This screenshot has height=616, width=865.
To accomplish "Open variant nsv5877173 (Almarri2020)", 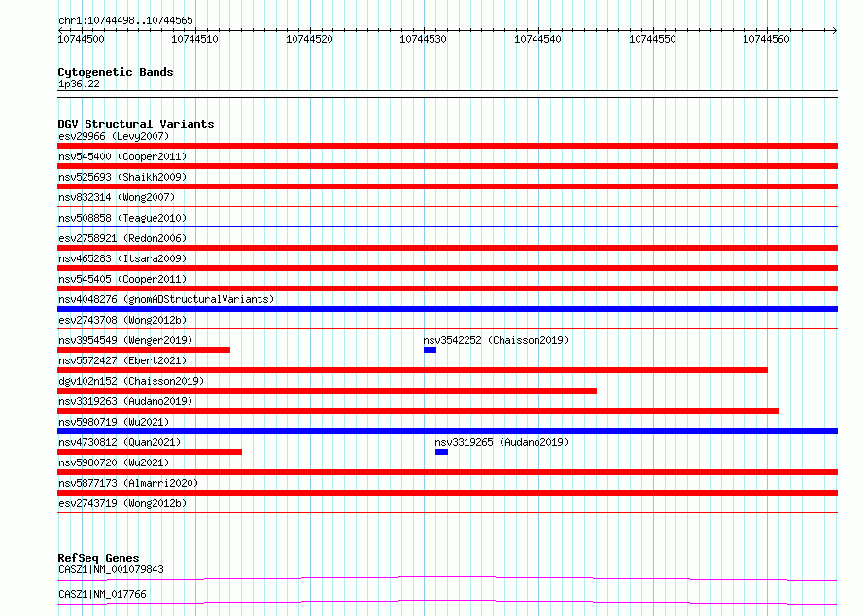I will click(128, 483).
